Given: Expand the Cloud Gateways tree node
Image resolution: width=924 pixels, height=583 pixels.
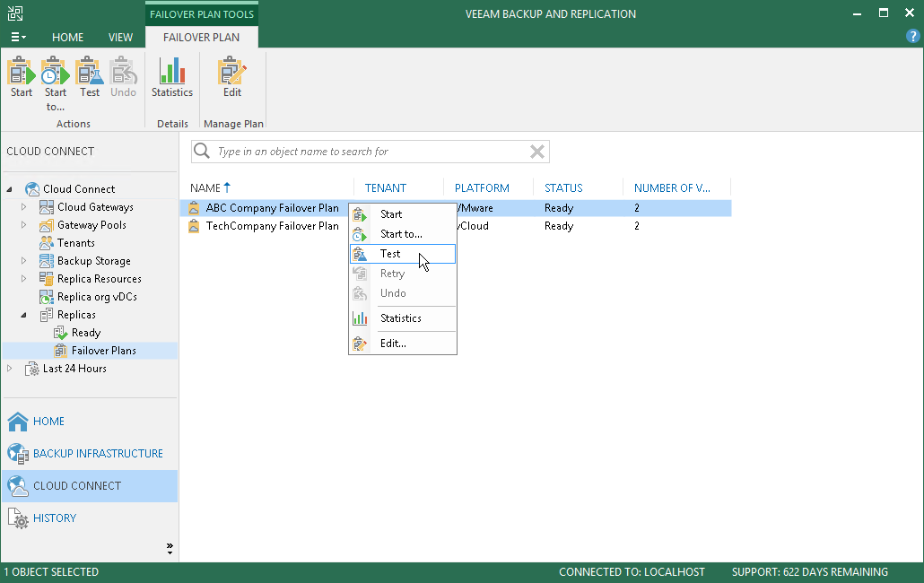Looking at the screenshot, I should [23, 206].
